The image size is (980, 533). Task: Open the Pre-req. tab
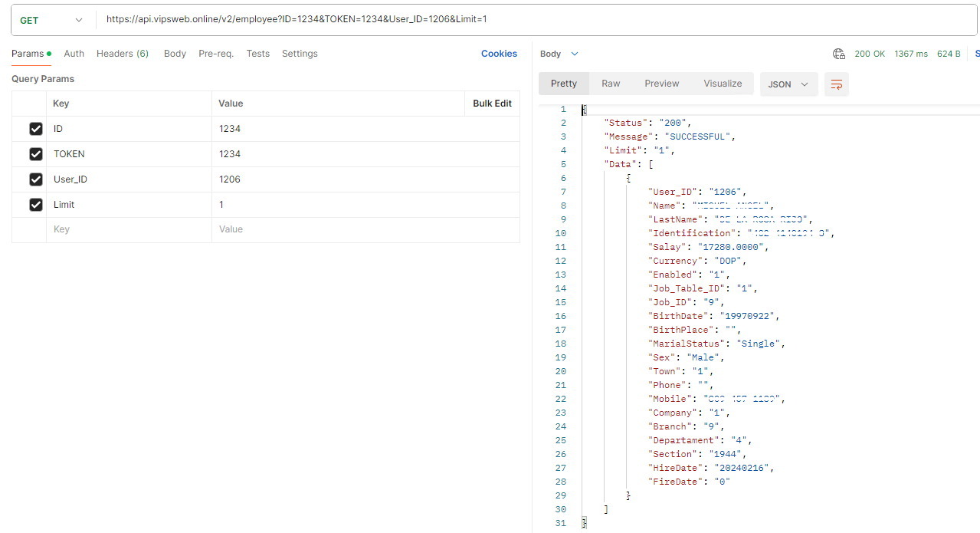pos(216,54)
